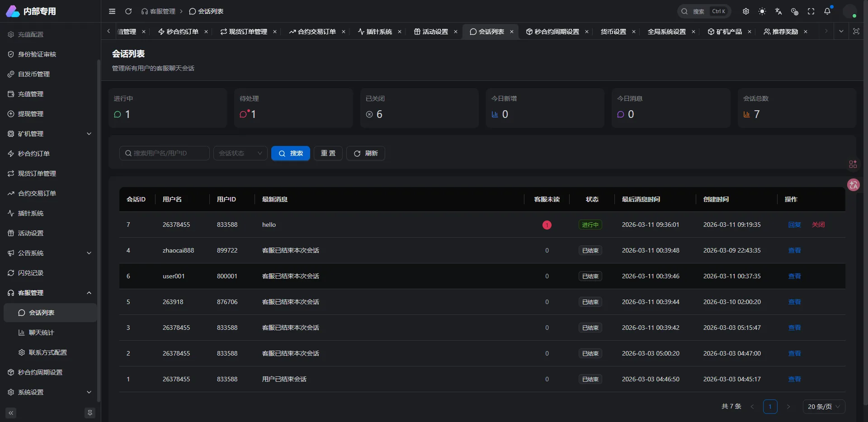This screenshot has height=422, width=868.
Task: Click the 重置 button
Action: click(x=328, y=153)
